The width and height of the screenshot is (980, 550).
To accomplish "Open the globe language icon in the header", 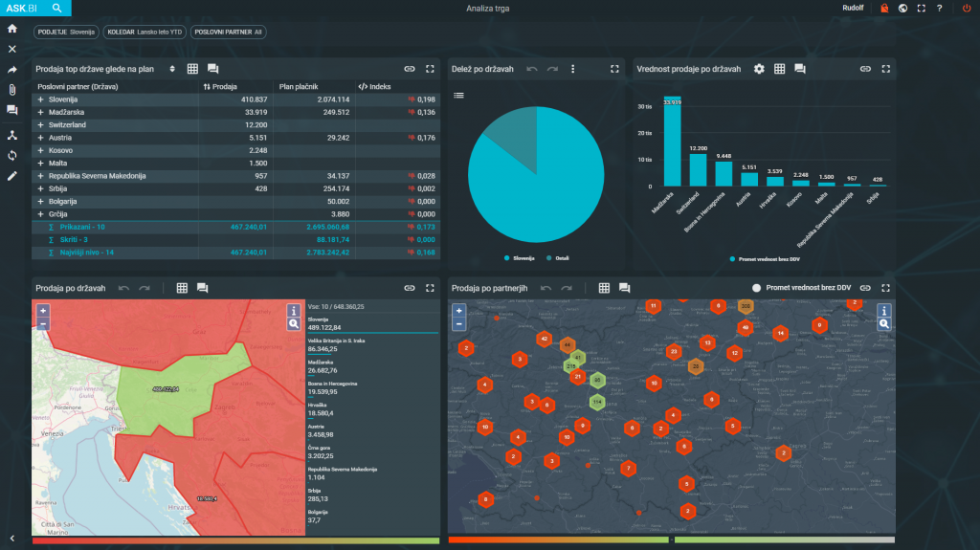I will (902, 8).
